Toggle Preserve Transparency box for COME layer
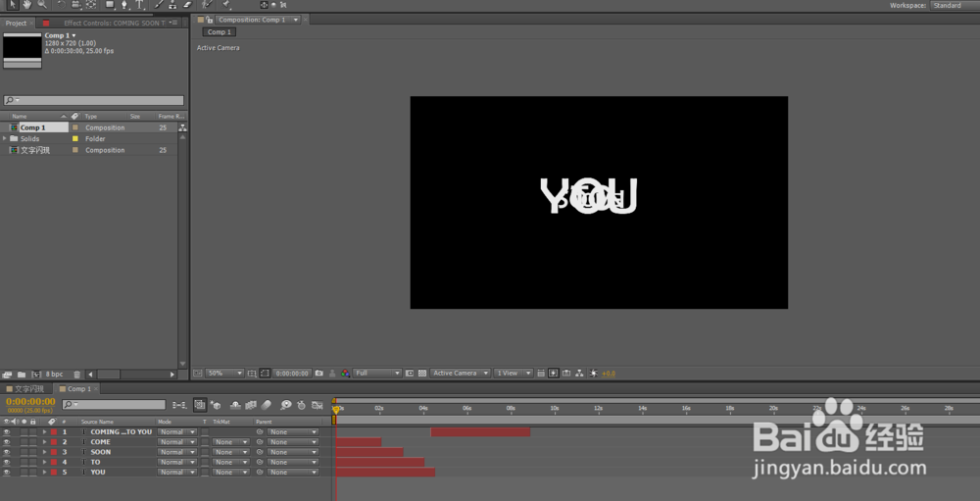Image resolution: width=980 pixels, height=501 pixels. tap(205, 442)
